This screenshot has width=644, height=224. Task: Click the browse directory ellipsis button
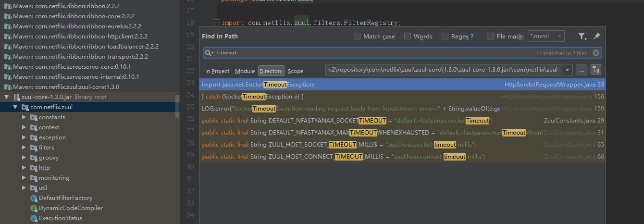pos(581,70)
